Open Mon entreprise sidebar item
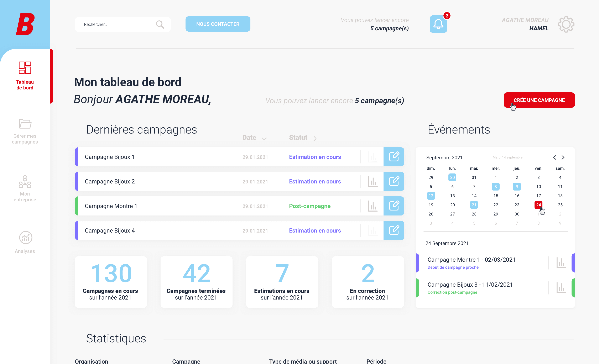 [25, 188]
